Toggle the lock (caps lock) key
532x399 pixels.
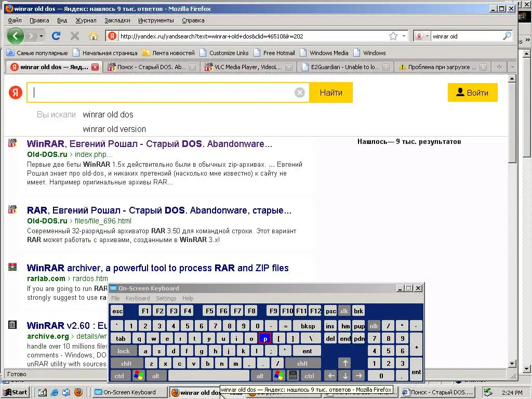click(x=124, y=351)
